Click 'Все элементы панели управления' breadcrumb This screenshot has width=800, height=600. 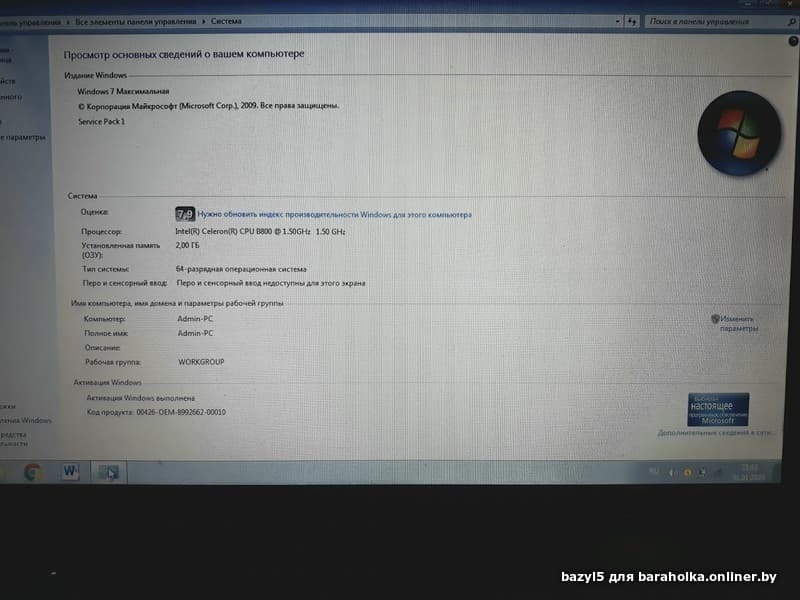(x=136, y=21)
